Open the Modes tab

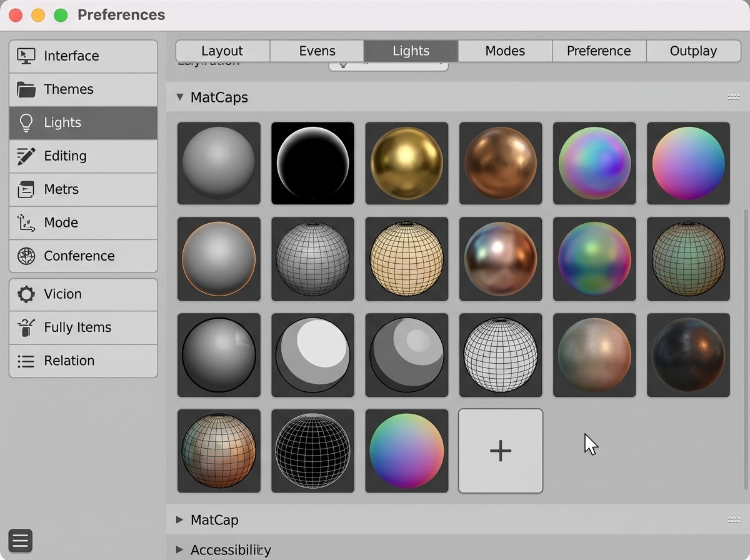pos(505,51)
